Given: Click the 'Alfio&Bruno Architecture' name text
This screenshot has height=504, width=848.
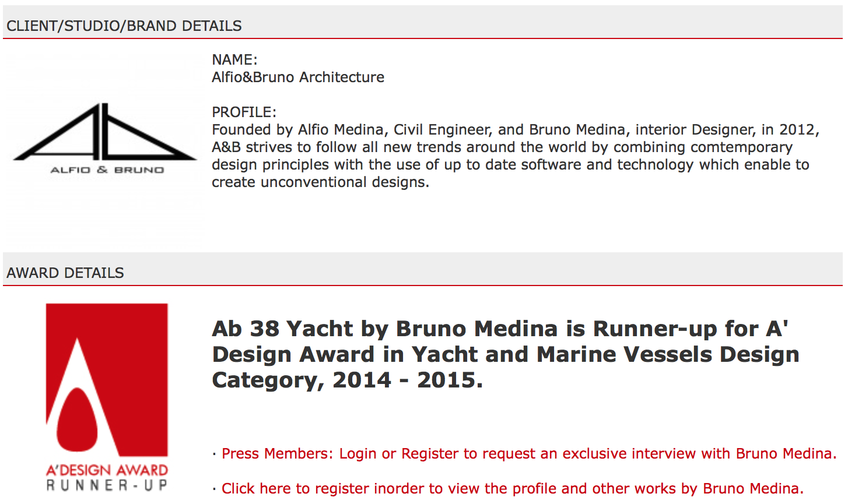Looking at the screenshot, I should click(x=298, y=77).
